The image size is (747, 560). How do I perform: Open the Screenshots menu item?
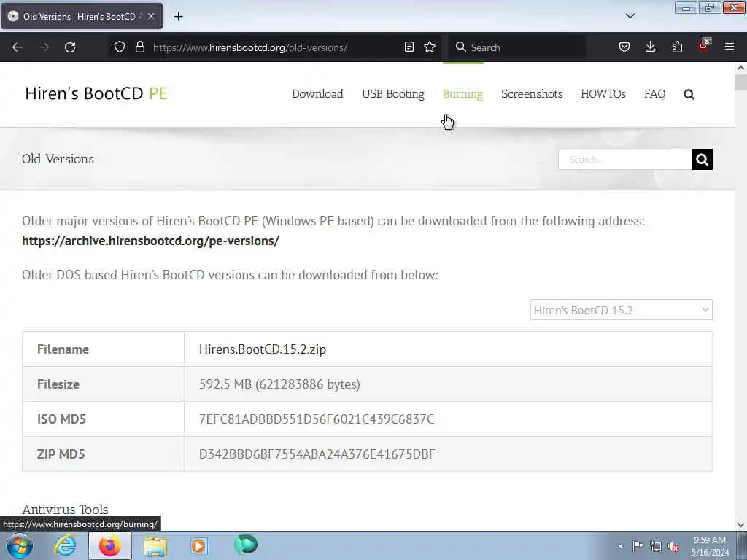532,94
